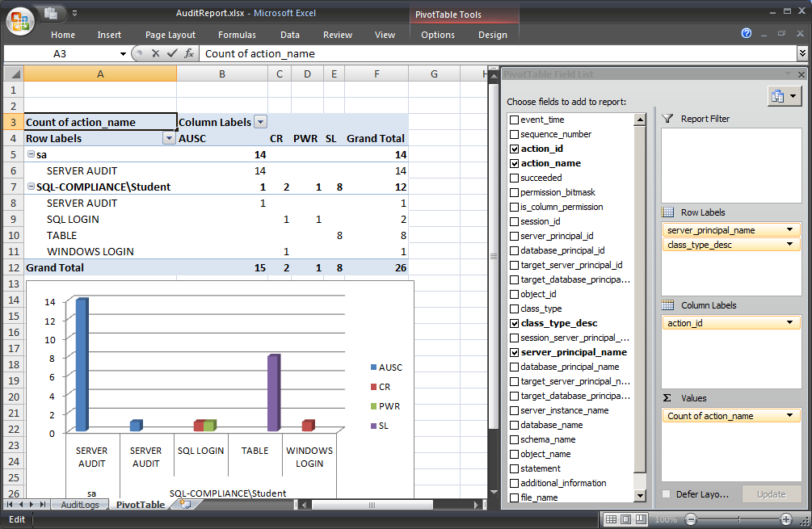
Task: Click the AUSC legend color swatch
Action: [373, 367]
